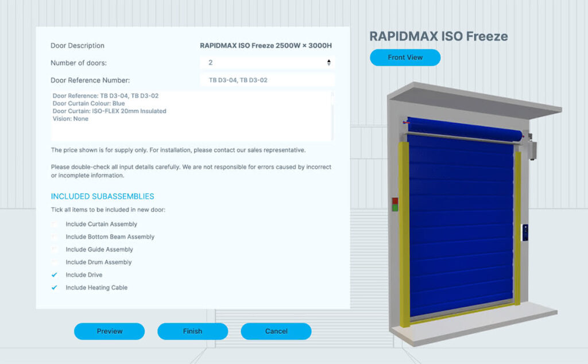Click the Door Description label
The height and width of the screenshot is (364, 588).
(78, 46)
